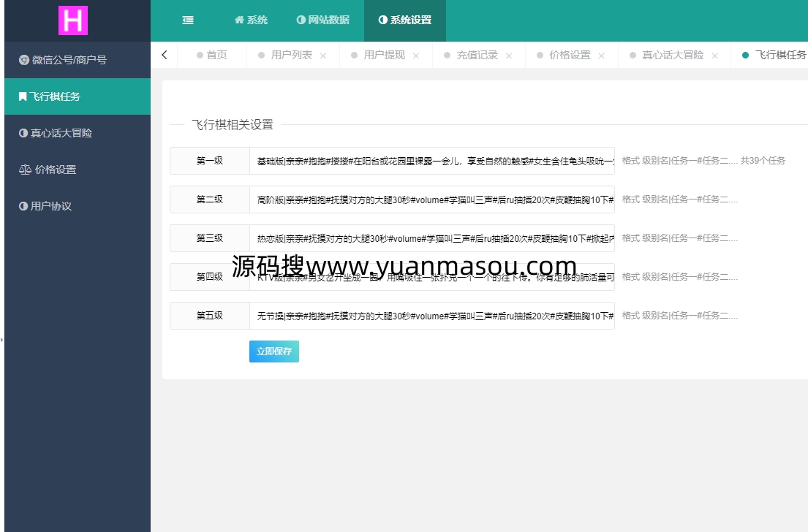Open 价格设置 from the sidebar
Image resolution: width=808 pixels, height=532 pixels.
(48, 170)
